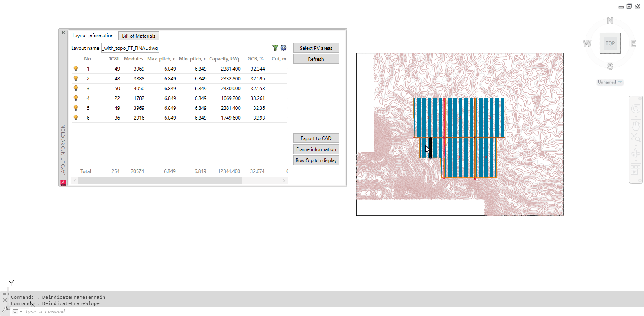
Task: Click the E direction on the ViewCube
Action: tap(633, 43)
